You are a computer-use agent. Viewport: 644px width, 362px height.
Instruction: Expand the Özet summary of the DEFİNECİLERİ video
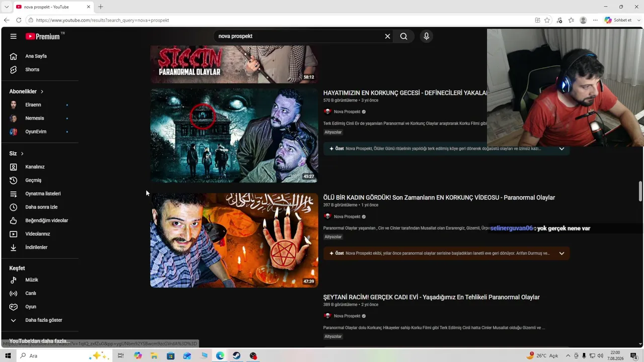[x=561, y=149]
